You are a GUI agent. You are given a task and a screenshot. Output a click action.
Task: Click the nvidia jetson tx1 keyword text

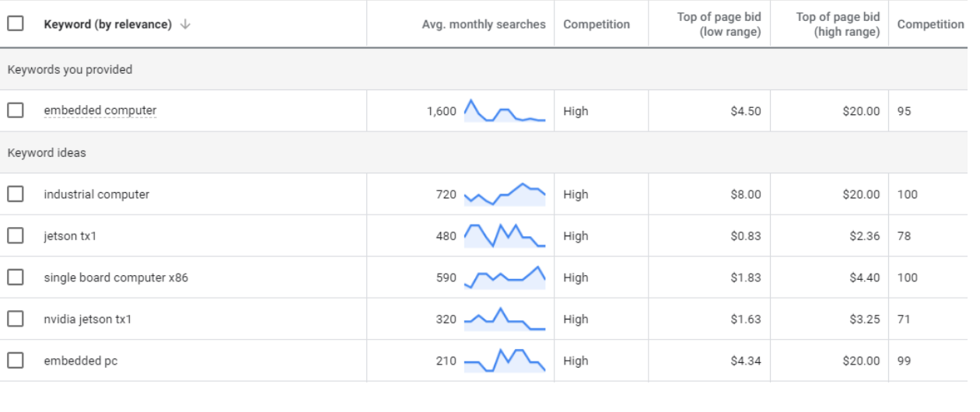(x=88, y=319)
